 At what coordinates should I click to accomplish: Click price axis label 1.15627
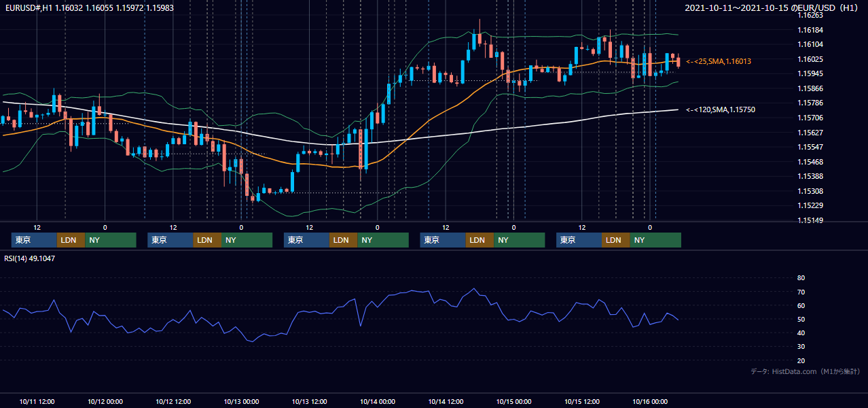coord(810,133)
